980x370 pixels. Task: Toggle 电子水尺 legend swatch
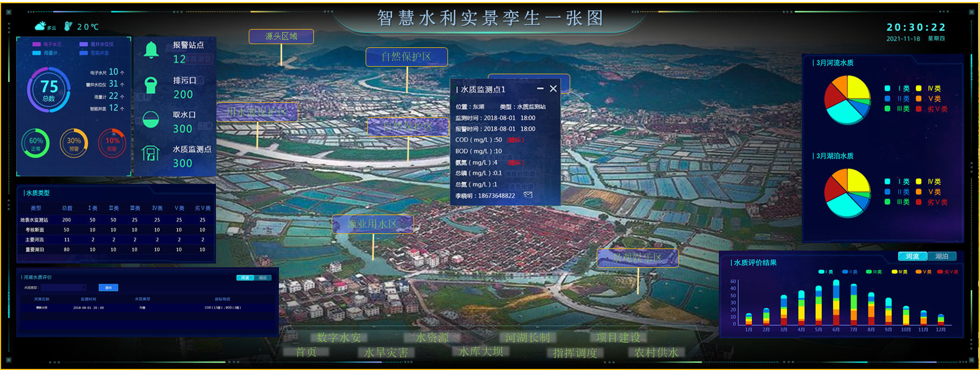point(37,44)
